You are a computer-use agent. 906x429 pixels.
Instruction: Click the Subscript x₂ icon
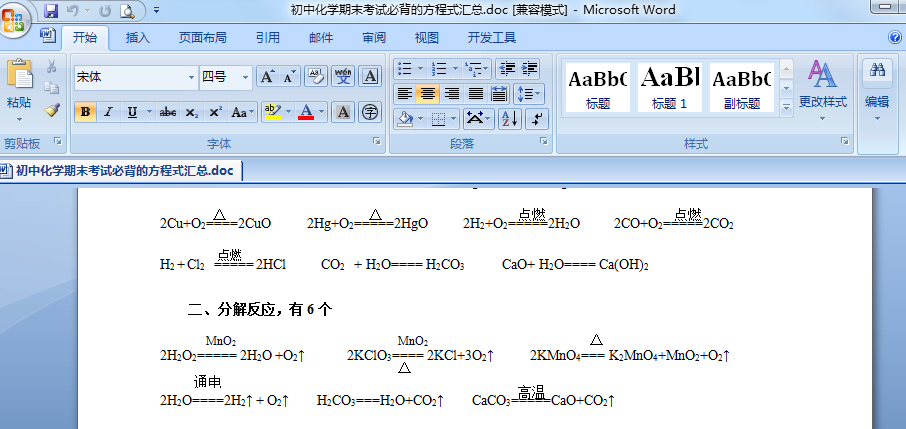pyautogui.click(x=191, y=112)
